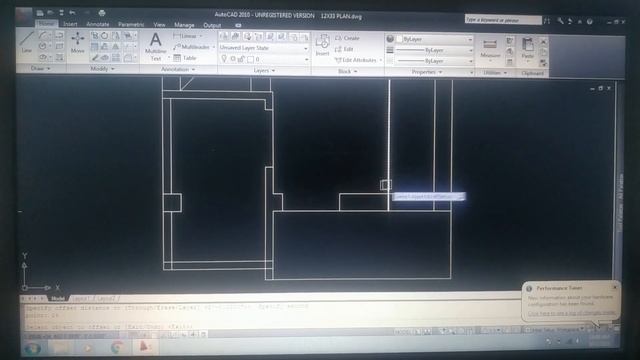
Task: Expand the Utilities panel
Action: pos(495,73)
